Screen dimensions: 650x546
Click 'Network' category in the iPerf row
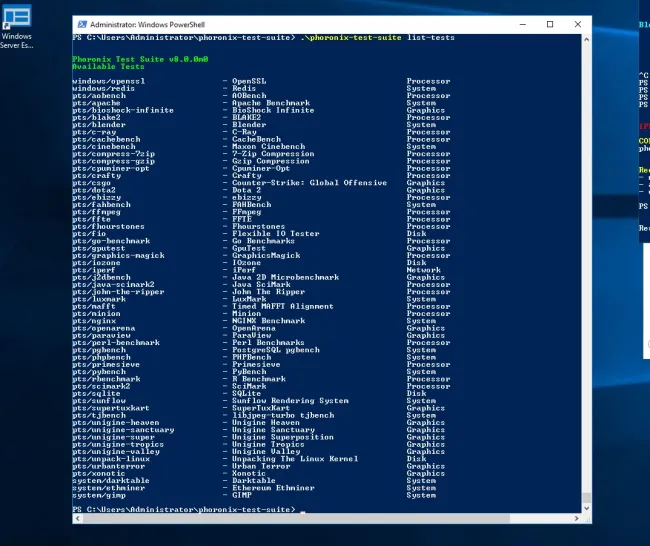point(424,270)
